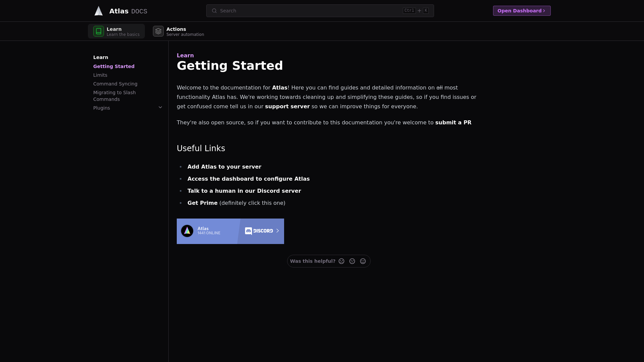The image size is (644, 362).
Task: Rate page with happy face icon
Action: [x=363, y=261]
